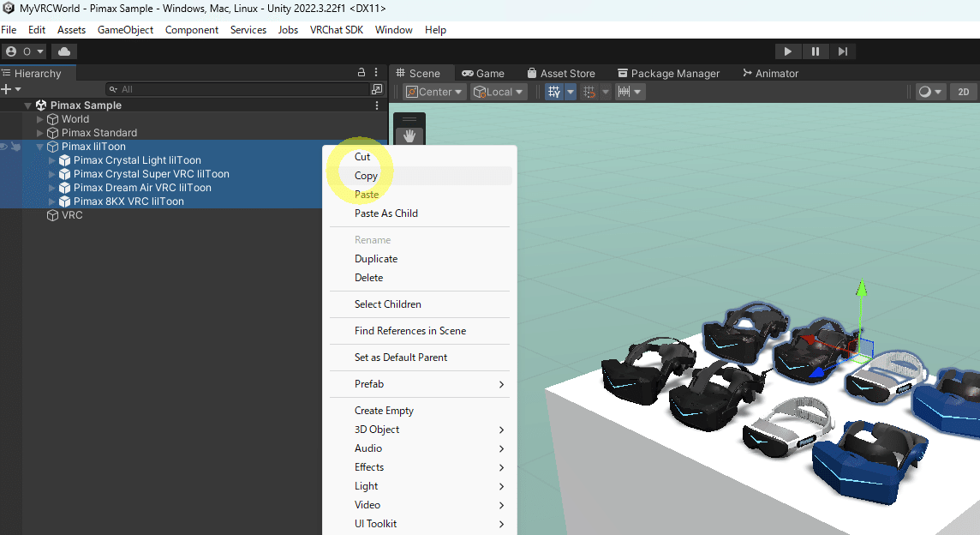980x535 pixels.
Task: Open the account dropdown button
Action: pos(25,51)
